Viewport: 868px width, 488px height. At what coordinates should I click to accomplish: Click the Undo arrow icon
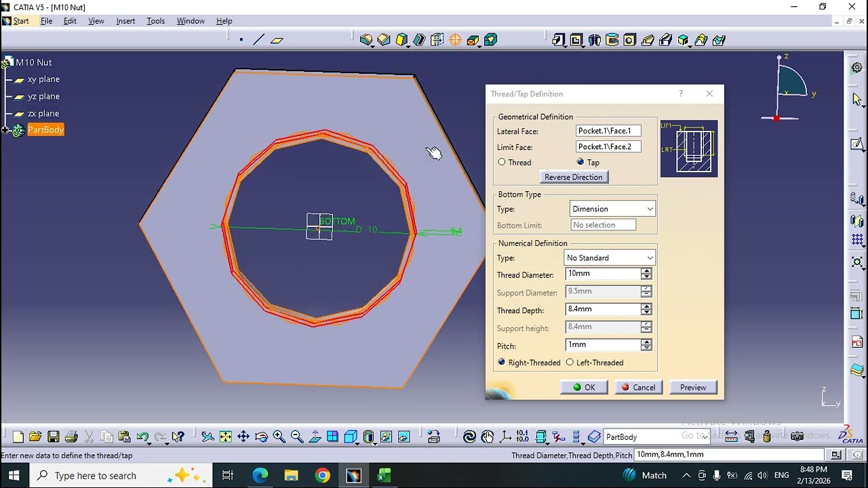click(142, 437)
